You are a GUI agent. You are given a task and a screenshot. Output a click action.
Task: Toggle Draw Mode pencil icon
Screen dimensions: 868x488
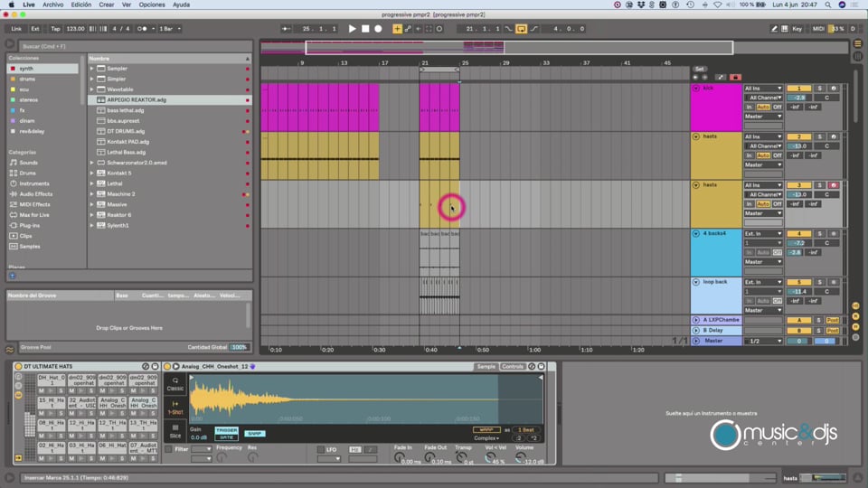pos(774,29)
